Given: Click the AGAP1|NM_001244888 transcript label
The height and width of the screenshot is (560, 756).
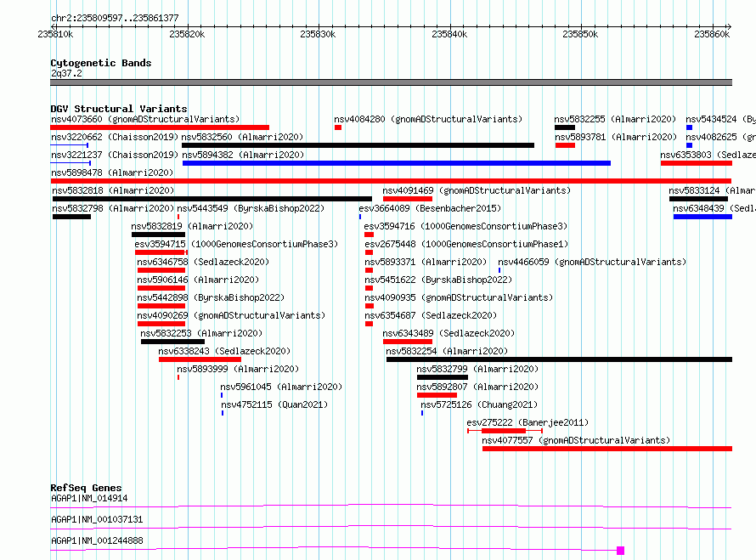Looking at the screenshot, I should tap(97, 540).
